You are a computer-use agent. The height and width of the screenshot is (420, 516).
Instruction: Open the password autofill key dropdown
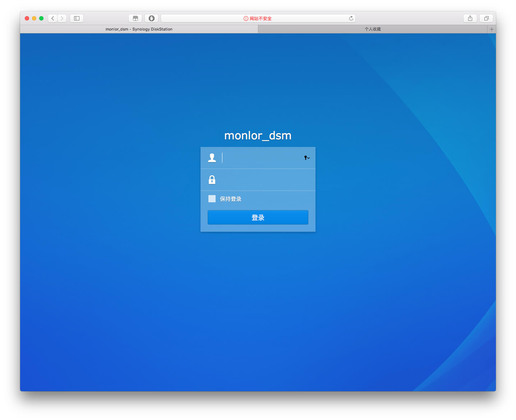pyautogui.click(x=307, y=158)
